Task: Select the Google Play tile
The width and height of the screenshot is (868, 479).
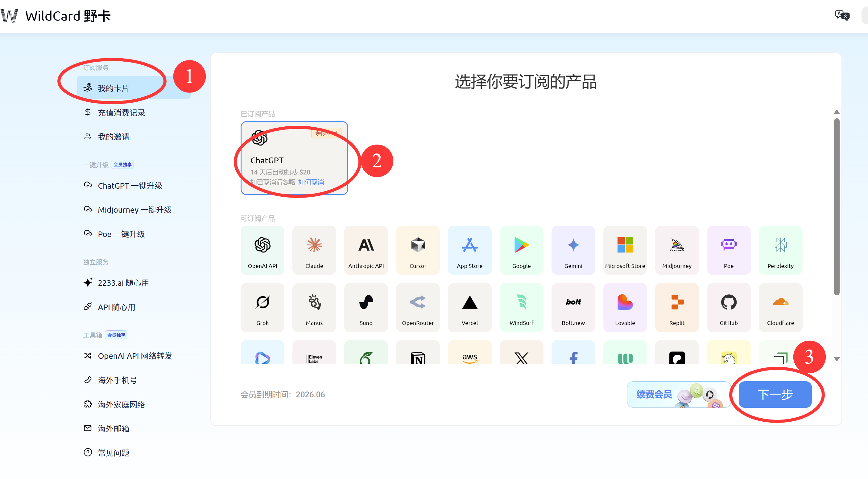Action: point(521,250)
